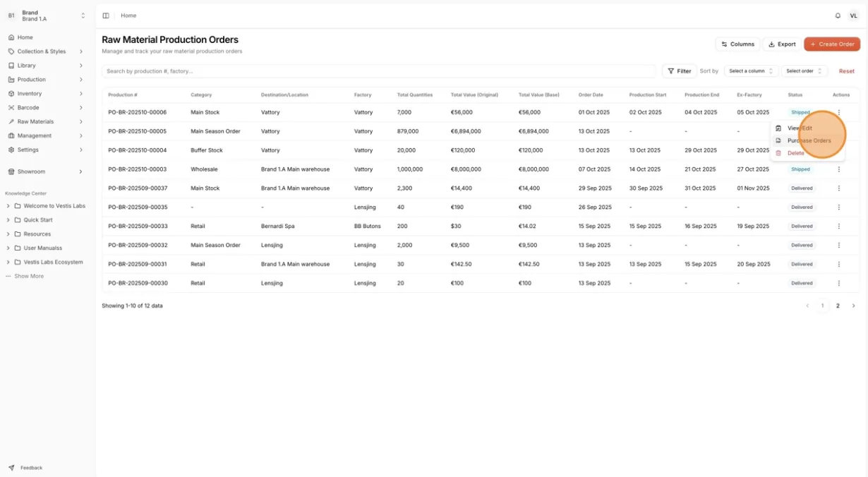The width and height of the screenshot is (868, 477).
Task: Open actions menu for PO-BR-202509-00033
Action: click(838, 227)
